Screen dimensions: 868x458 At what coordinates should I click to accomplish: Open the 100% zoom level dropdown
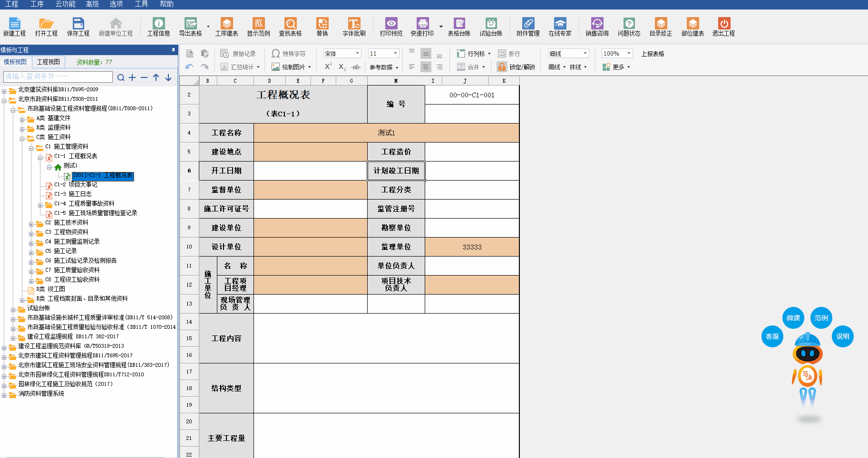point(629,54)
